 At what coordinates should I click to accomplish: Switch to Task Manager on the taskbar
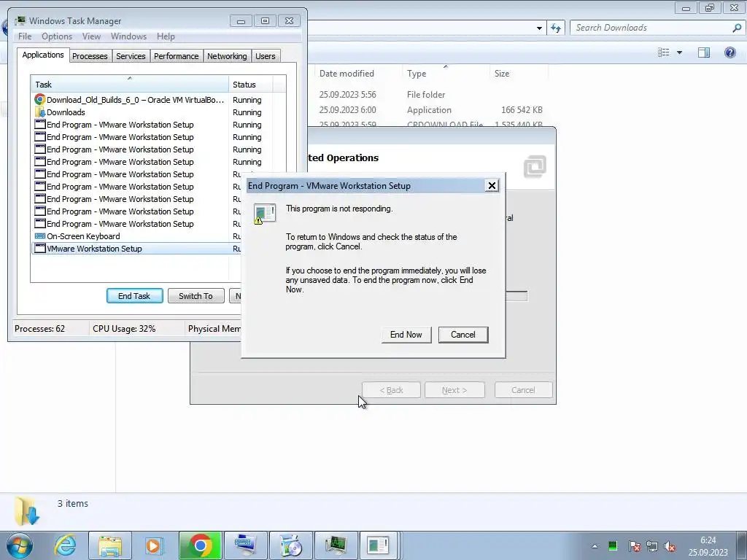pos(336,545)
